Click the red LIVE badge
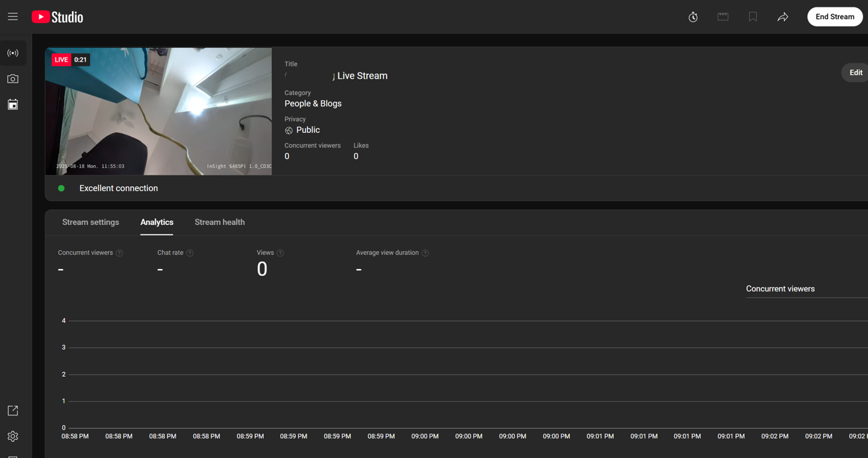Viewport: 868px width, 458px height. (62, 60)
